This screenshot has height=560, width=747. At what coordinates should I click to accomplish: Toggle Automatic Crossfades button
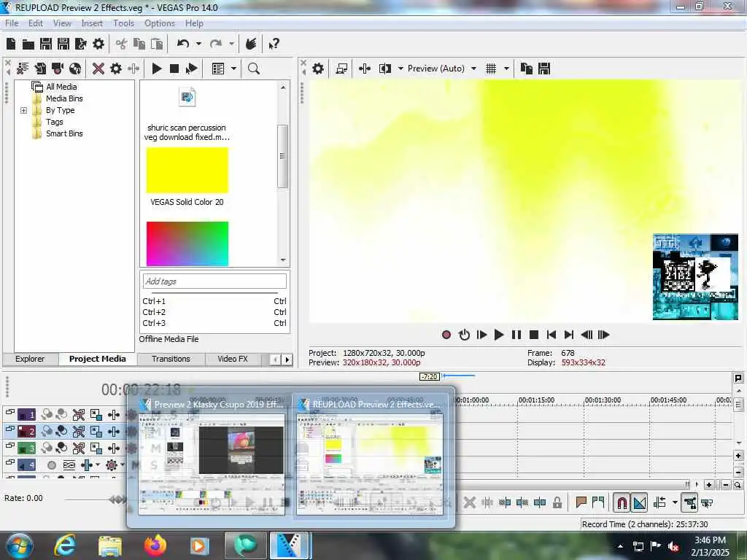click(x=639, y=502)
